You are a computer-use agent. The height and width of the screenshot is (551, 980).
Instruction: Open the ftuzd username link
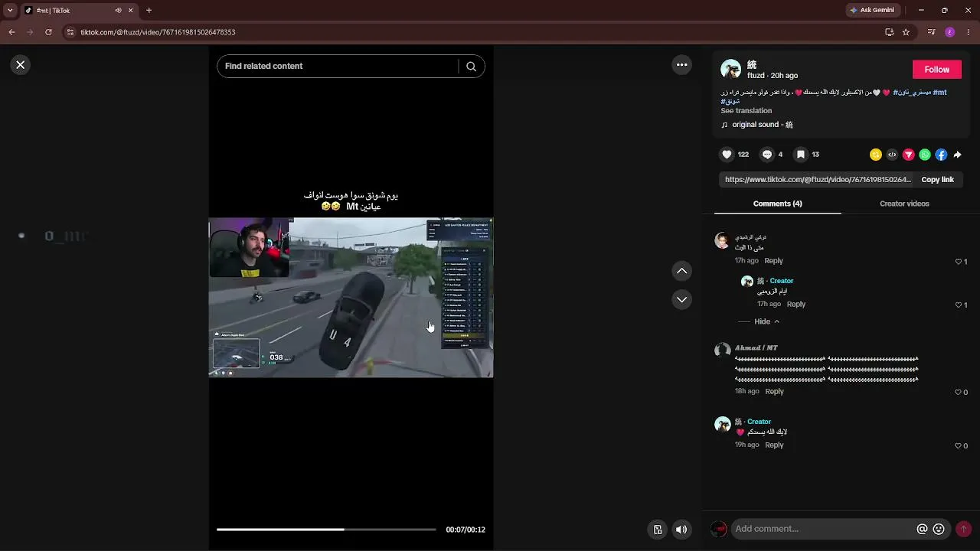(x=756, y=76)
